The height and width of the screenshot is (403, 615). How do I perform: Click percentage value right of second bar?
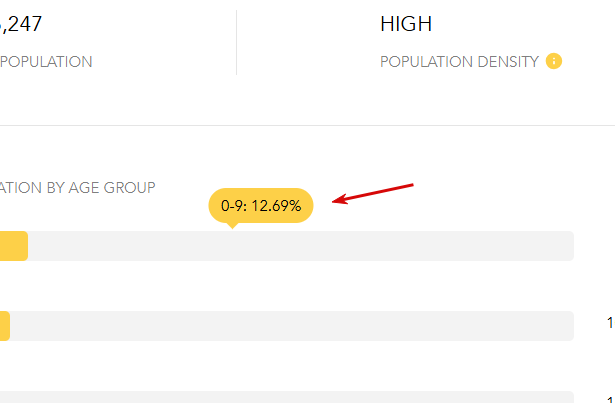coord(610,323)
